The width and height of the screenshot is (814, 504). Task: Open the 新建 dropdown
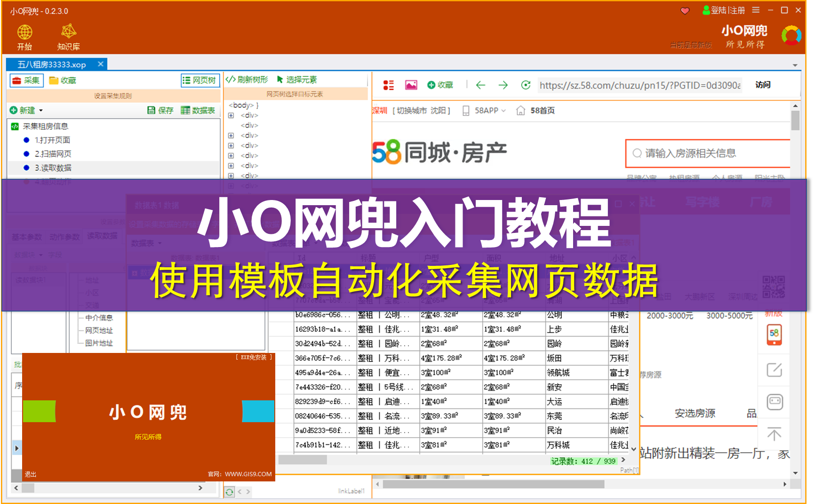point(26,110)
